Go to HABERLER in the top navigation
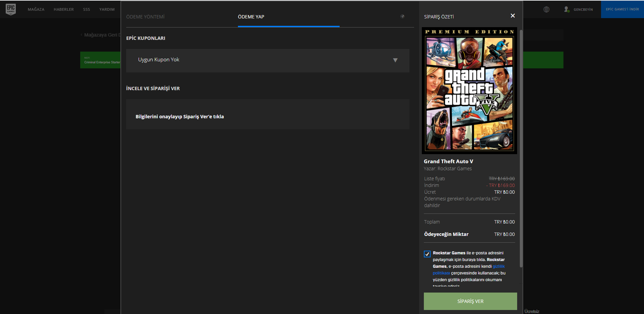Viewport: 644px width, 314px height. pos(63,9)
